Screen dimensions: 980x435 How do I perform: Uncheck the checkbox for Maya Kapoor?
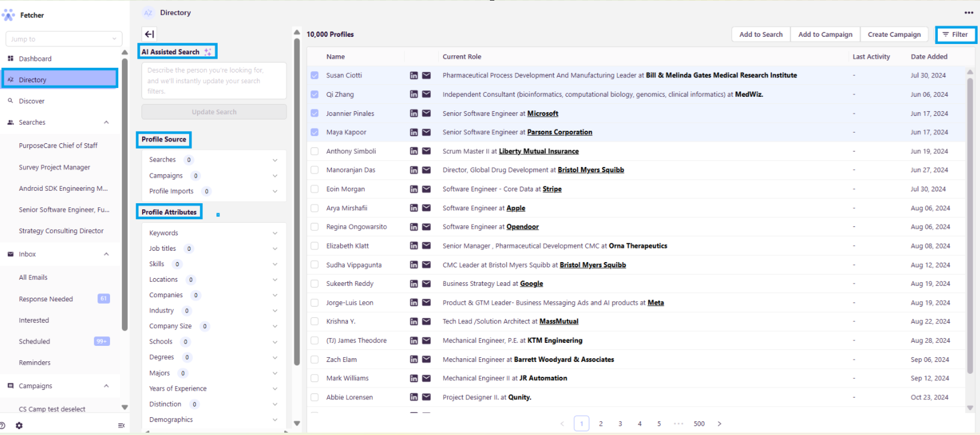coord(315,133)
